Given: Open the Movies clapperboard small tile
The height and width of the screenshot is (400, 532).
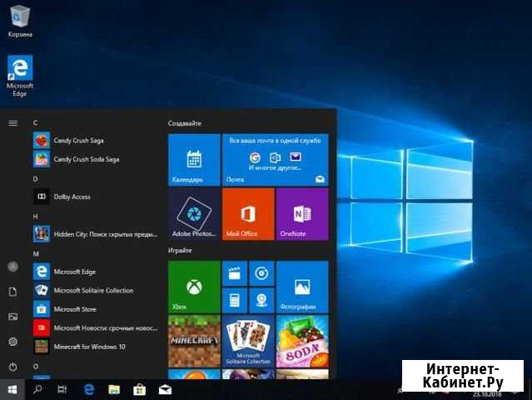Looking at the screenshot, I should tap(235, 273).
